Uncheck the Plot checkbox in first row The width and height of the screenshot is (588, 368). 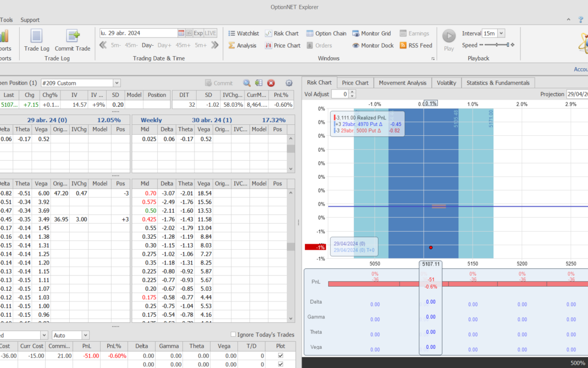pos(280,355)
